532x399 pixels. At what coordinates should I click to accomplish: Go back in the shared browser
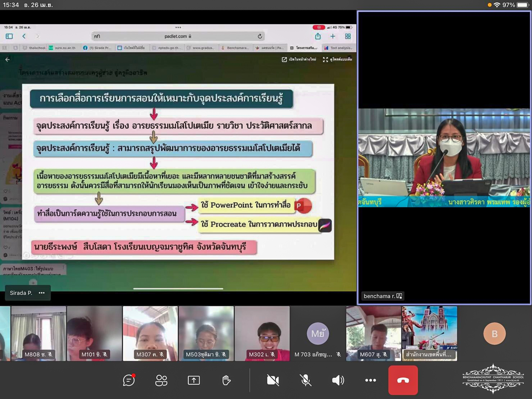24,36
